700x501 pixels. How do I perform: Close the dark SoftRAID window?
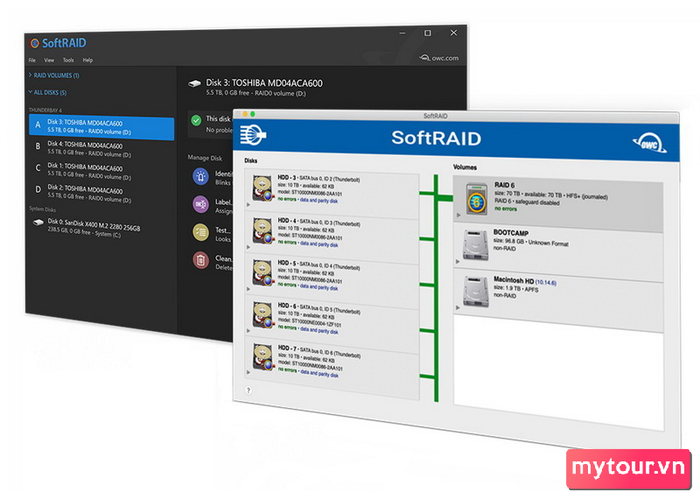(454, 33)
